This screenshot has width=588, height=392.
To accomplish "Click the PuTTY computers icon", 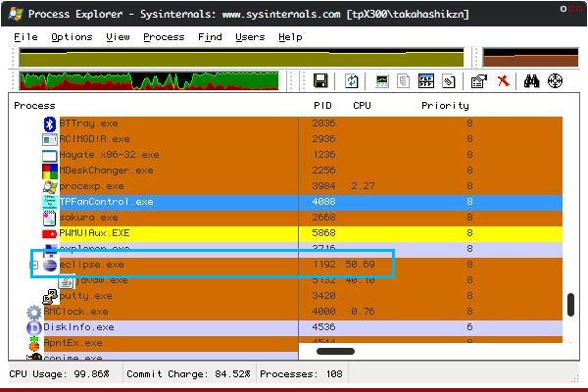I will 50,296.
